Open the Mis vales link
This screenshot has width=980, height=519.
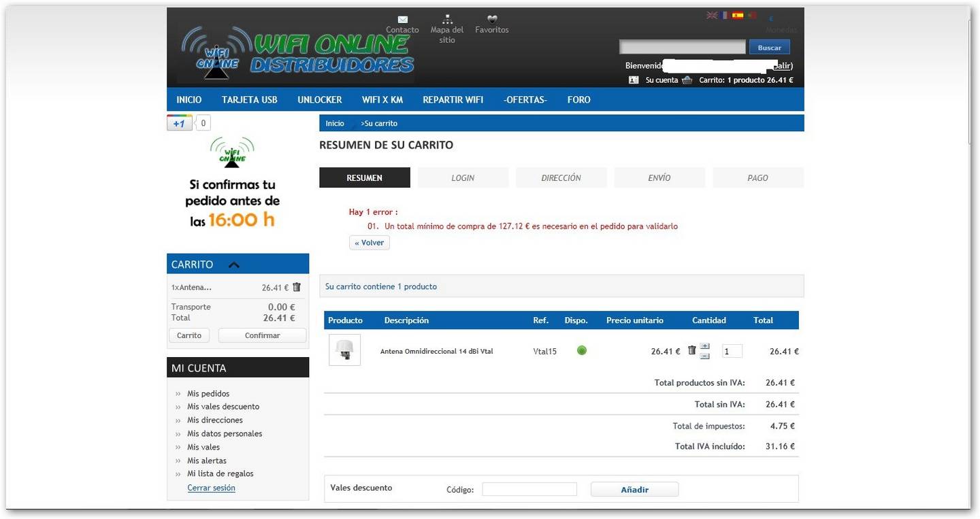[x=203, y=448]
